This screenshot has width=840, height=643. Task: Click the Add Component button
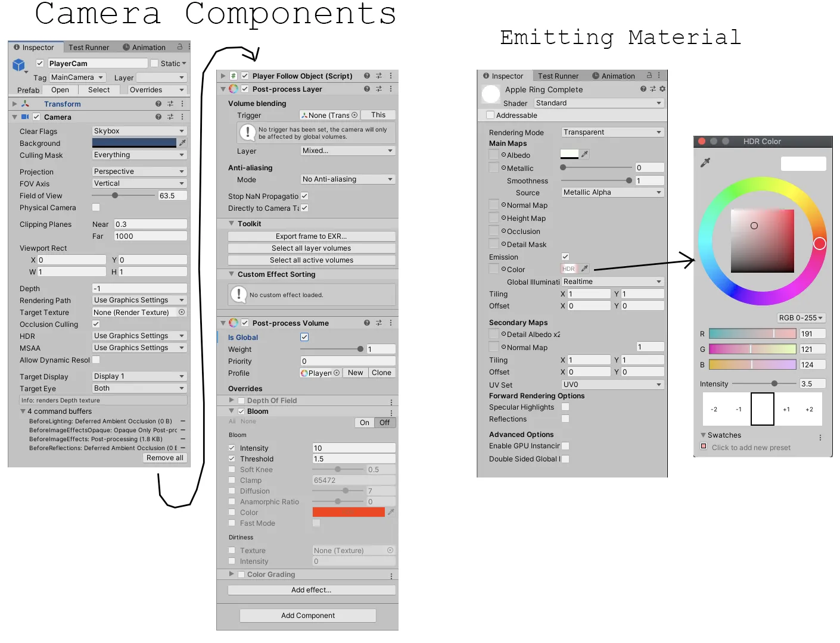308,616
